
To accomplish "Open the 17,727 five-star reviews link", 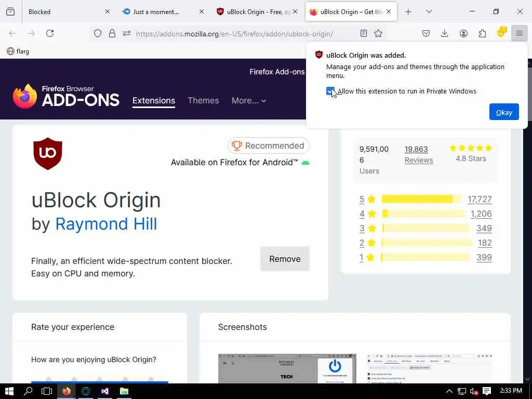I will tap(480, 199).
